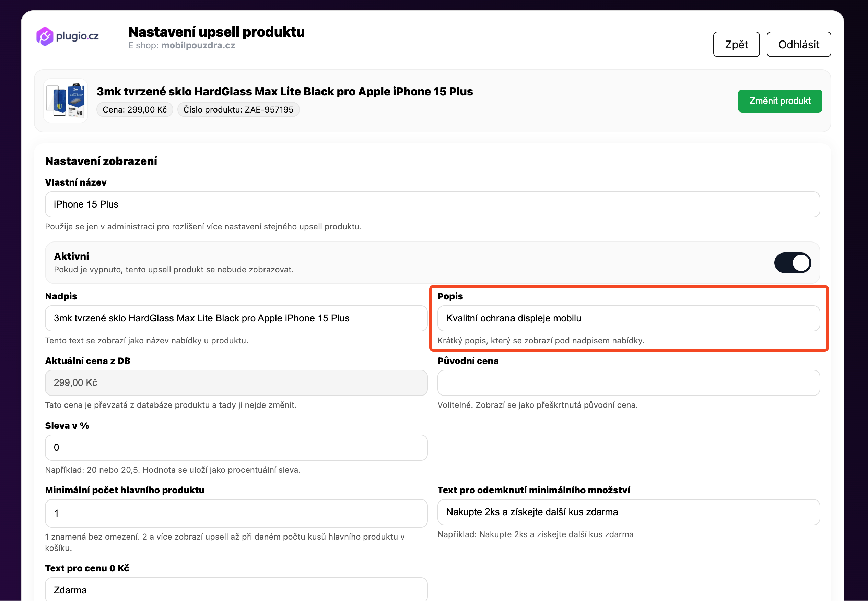The image size is (868, 601).
Task: Click the plugio.cz logo icon
Action: coord(45,36)
